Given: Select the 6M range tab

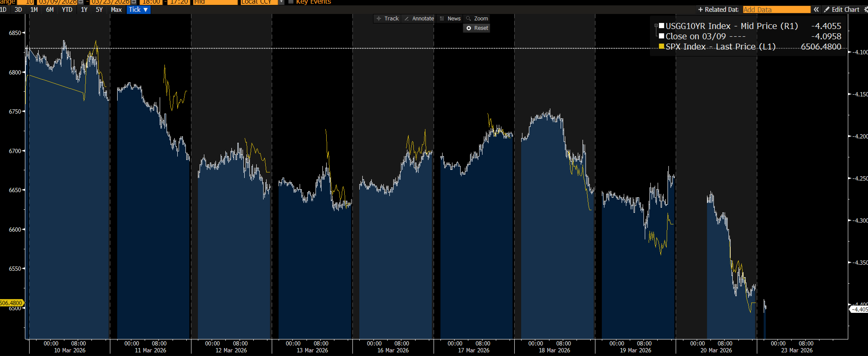Looking at the screenshot, I should (x=50, y=9).
